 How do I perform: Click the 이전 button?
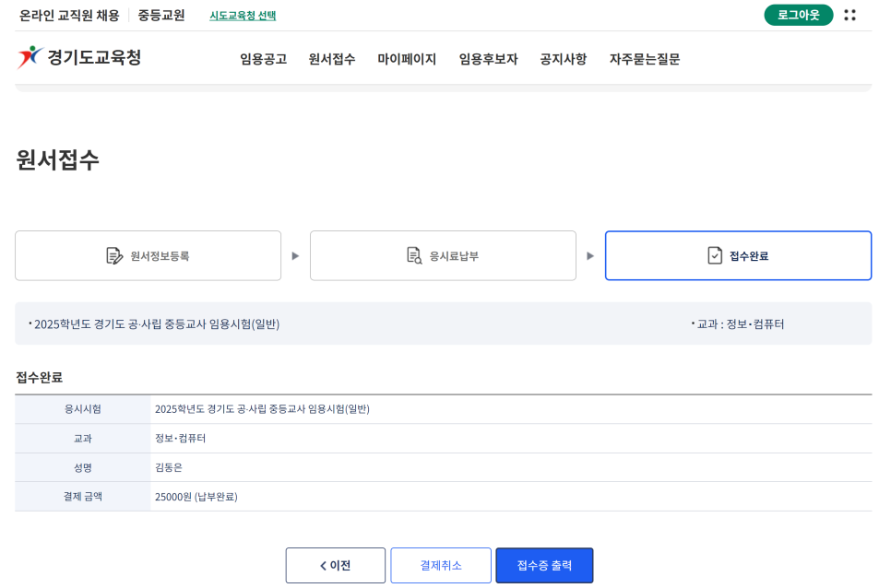click(335, 565)
